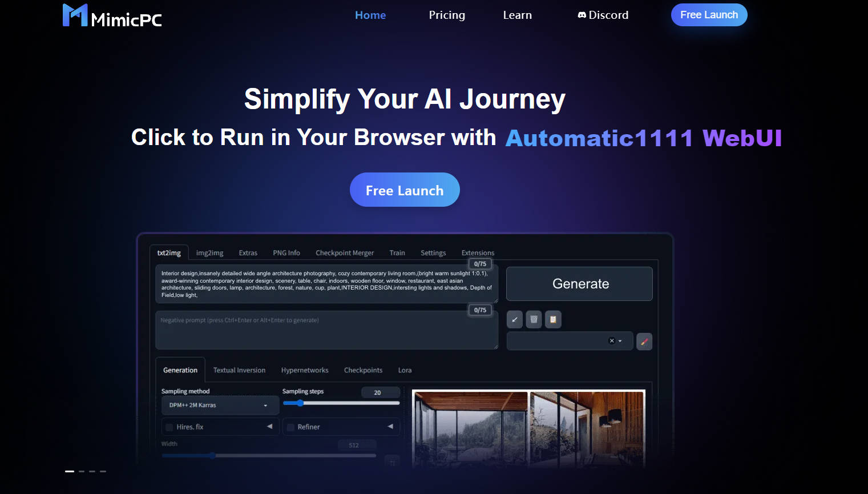Open the Hypernetworks sub-tab
Viewport: 868px width, 494px height.
305,370
